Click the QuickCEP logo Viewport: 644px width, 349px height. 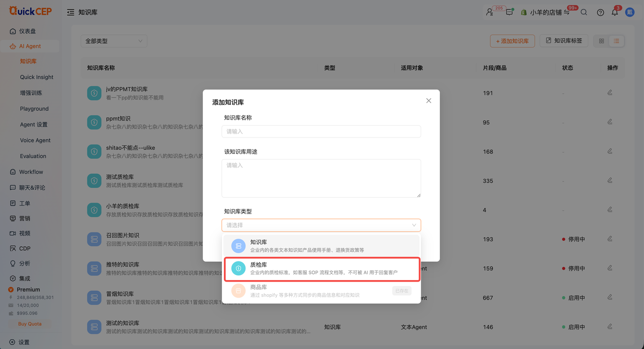tap(30, 11)
